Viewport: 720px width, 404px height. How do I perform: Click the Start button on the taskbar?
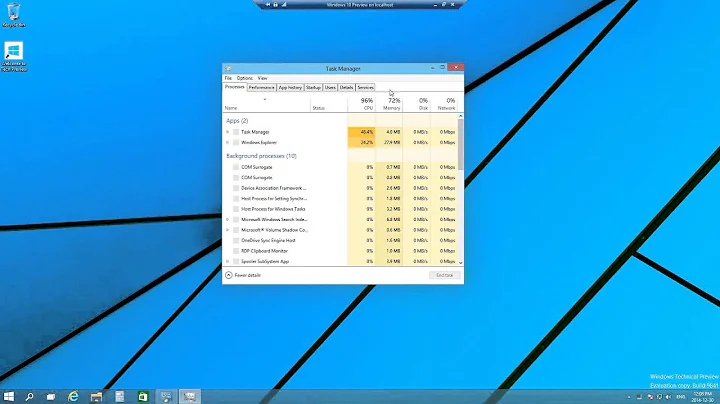pos(9,397)
